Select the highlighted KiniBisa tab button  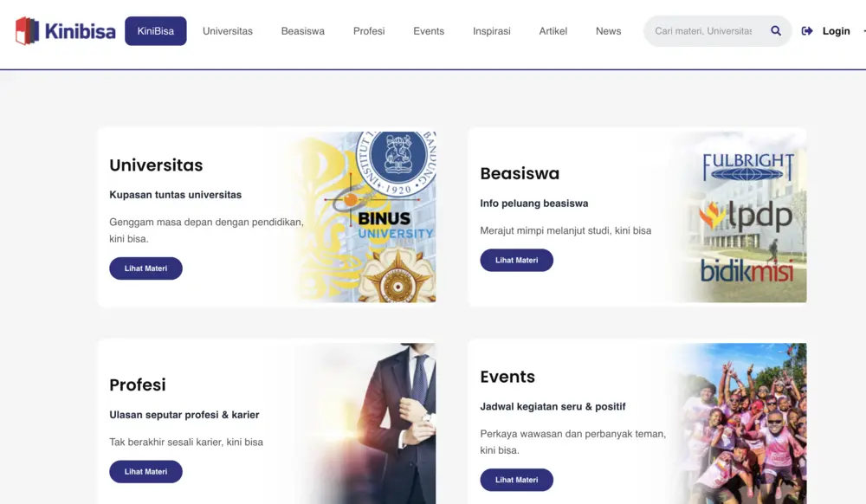156,31
